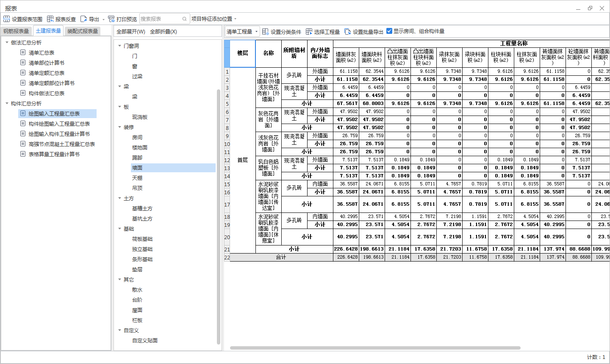
Task: Click 设置批量导出 button label
Action: click(x=368, y=32)
